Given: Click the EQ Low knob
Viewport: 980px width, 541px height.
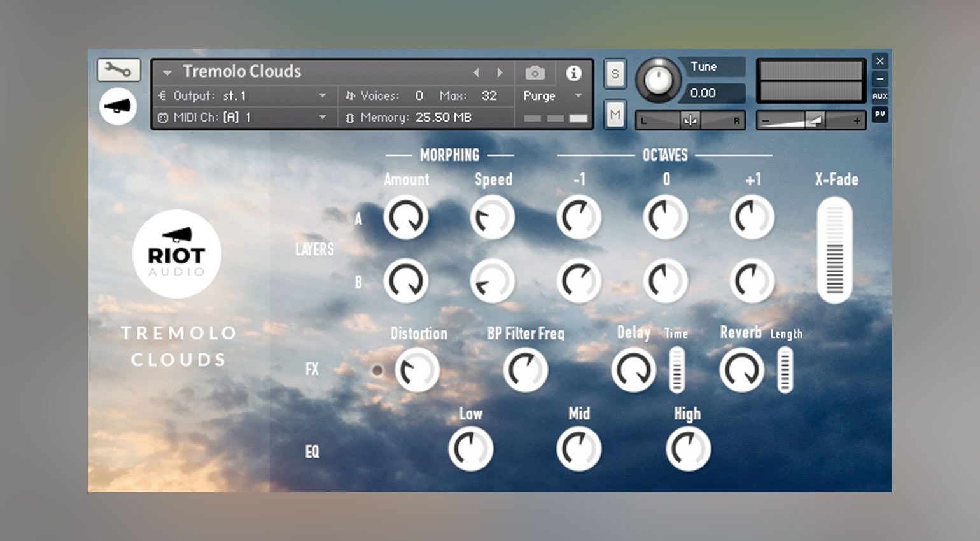Looking at the screenshot, I should point(471,449).
